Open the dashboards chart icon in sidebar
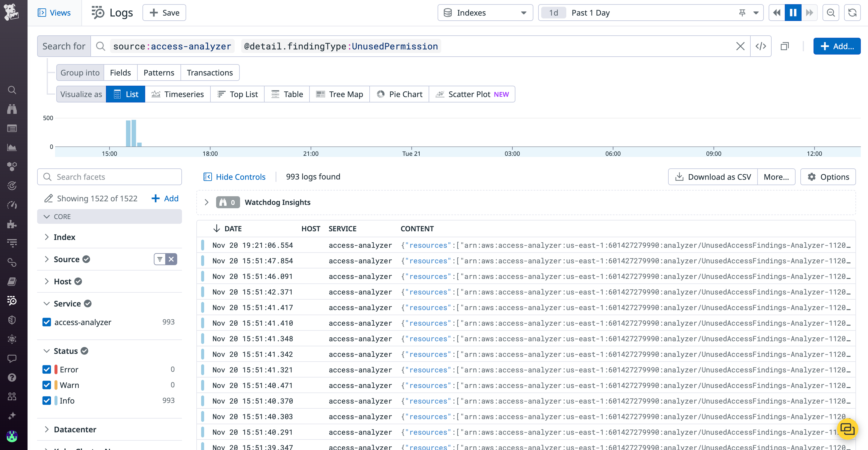Screen dimensions: 868x450 12,147
